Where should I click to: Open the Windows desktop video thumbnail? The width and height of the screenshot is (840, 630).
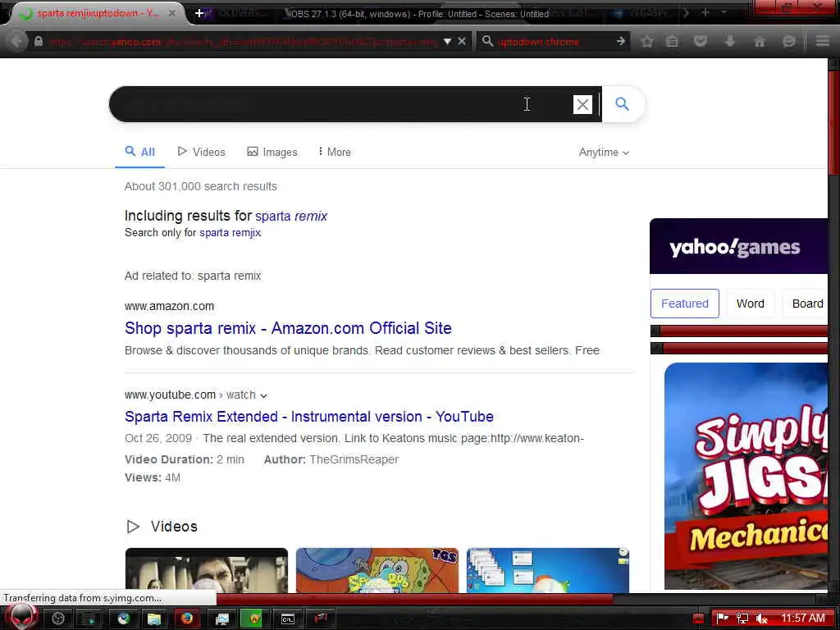pos(547,570)
